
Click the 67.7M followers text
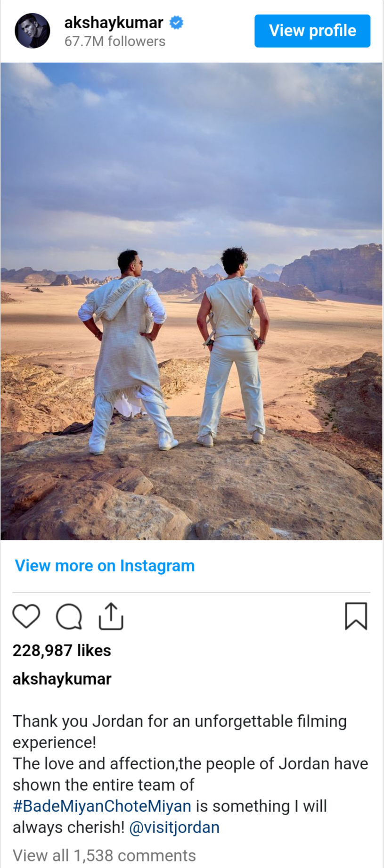click(x=114, y=41)
